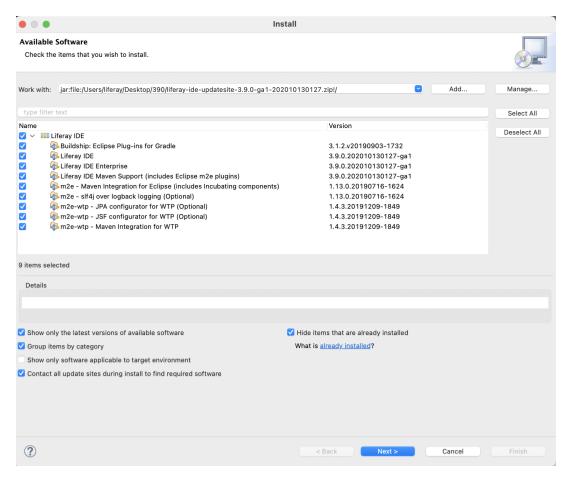
Task: Select the m2e slf4j over logback row text
Action: 127,196
